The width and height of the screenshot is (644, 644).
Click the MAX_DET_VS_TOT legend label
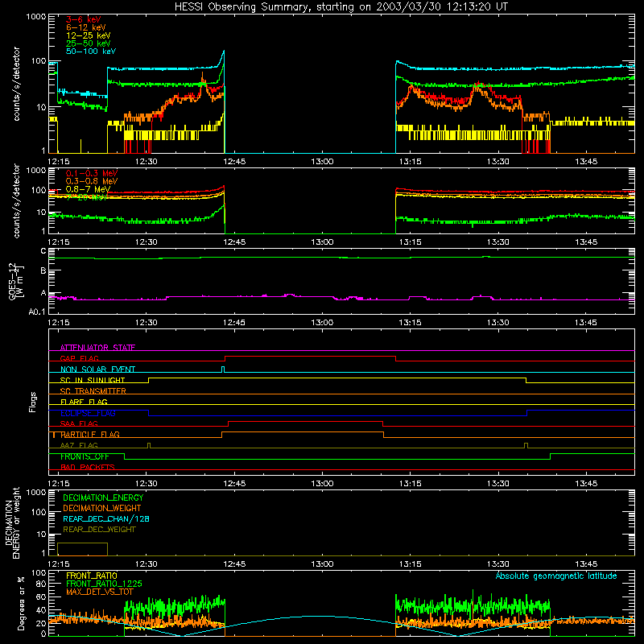click(x=100, y=592)
